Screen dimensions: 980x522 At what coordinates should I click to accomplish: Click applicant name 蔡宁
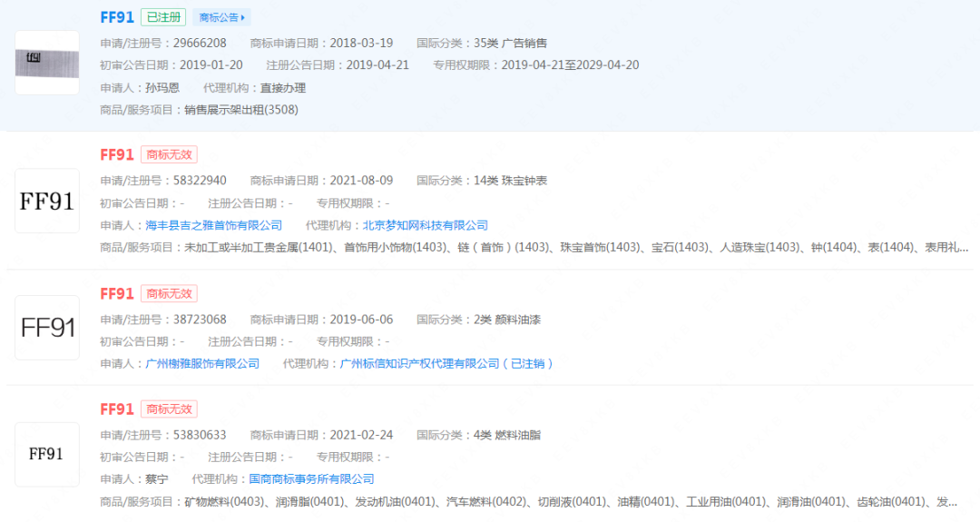coord(157,478)
